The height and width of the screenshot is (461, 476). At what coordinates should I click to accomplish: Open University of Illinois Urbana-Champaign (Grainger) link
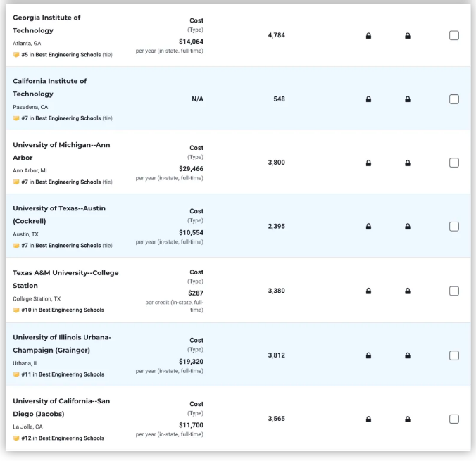point(62,343)
